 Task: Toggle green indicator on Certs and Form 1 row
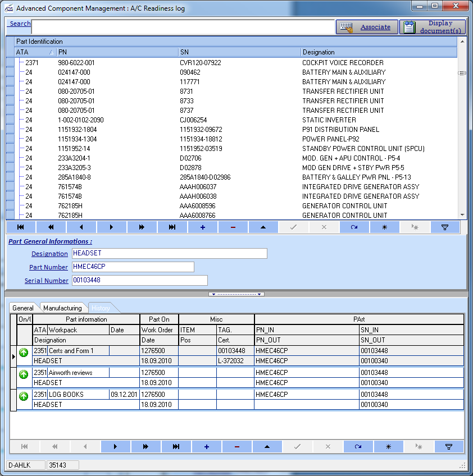23,353
